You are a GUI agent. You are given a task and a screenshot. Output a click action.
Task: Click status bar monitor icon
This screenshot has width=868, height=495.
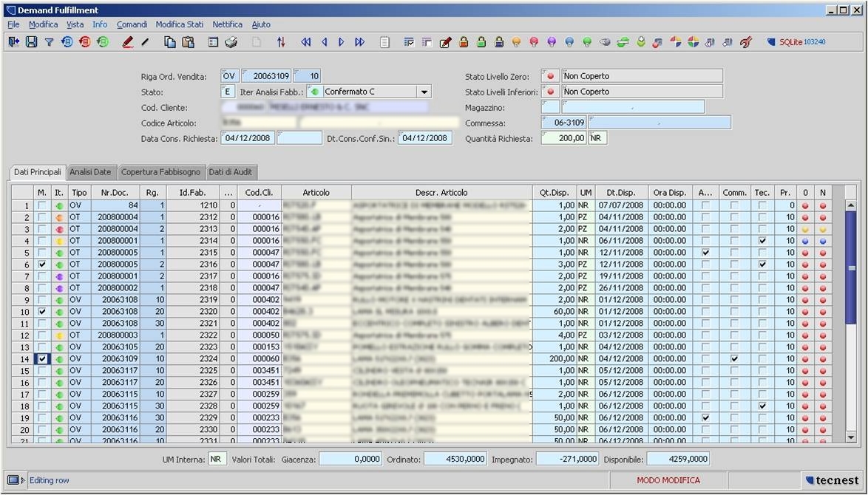coord(13,480)
